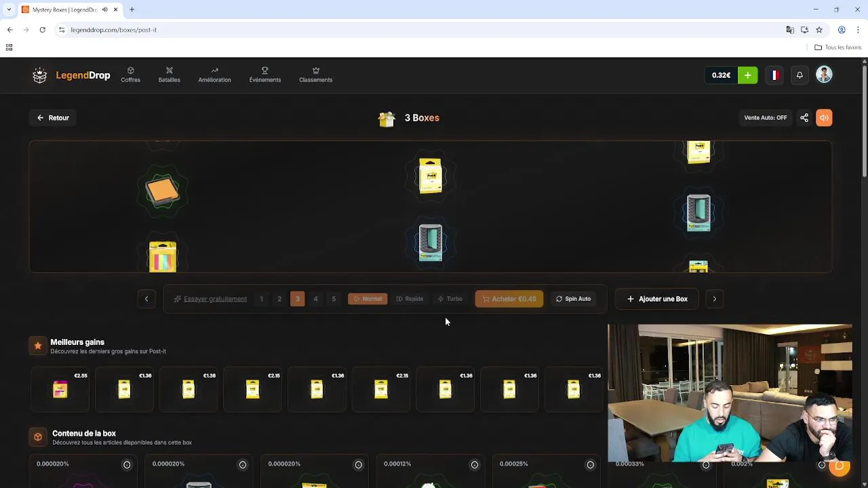Select 3 boxes quantity
The width and height of the screenshot is (868, 488).
pos(297,299)
